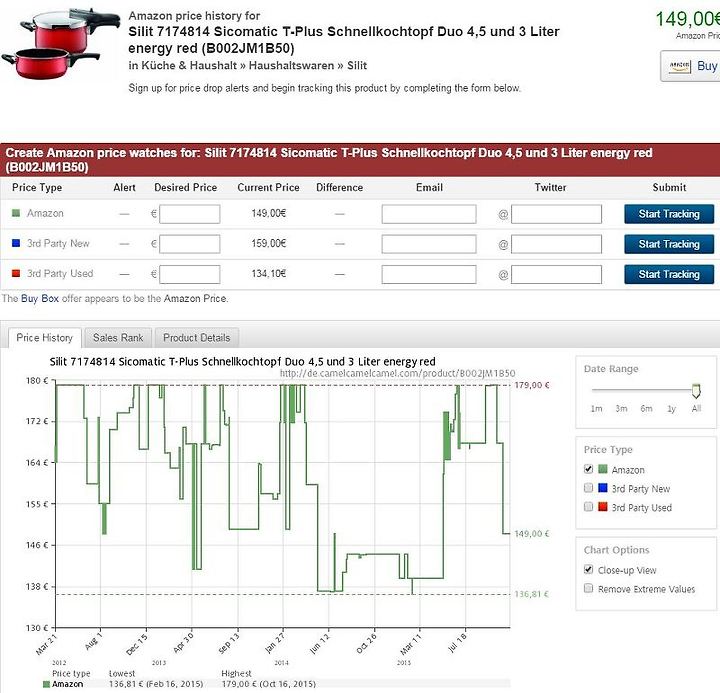The height and width of the screenshot is (693, 720).
Task: Click the camelcamelcamel URL above the chart
Action: (x=398, y=373)
